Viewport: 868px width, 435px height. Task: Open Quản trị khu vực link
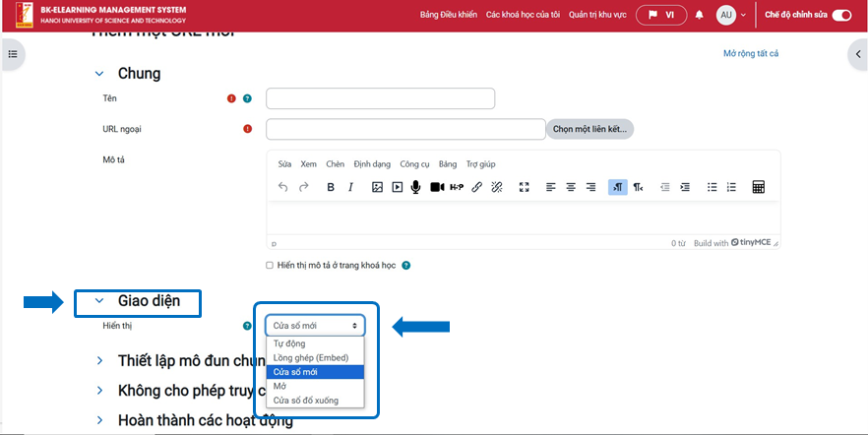(598, 15)
